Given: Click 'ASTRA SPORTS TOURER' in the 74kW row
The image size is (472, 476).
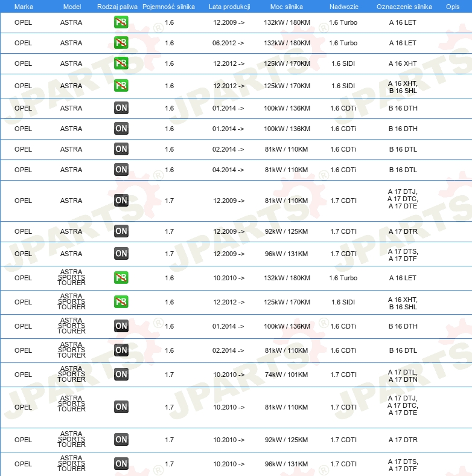Looking at the screenshot, I should [72, 374].
